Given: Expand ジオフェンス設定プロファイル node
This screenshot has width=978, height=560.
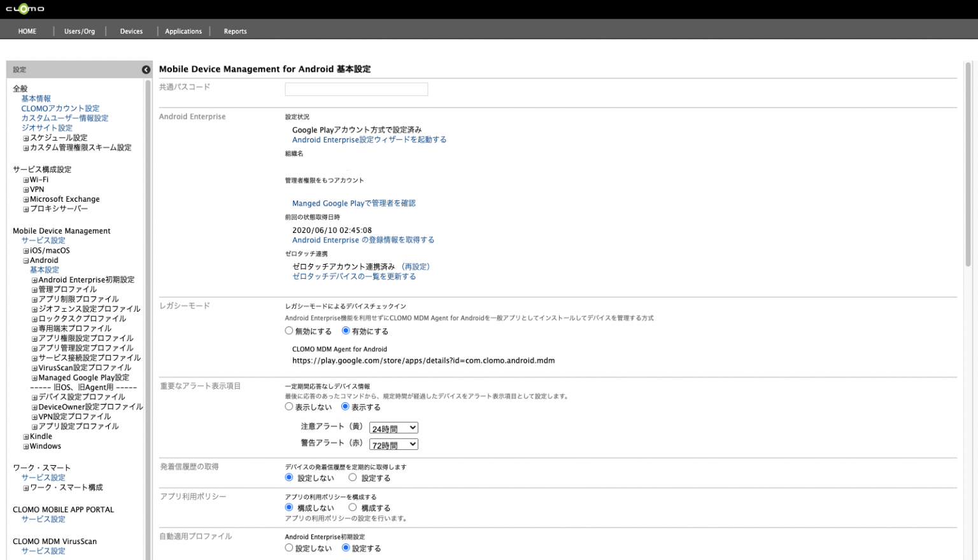Looking at the screenshot, I should point(34,309).
